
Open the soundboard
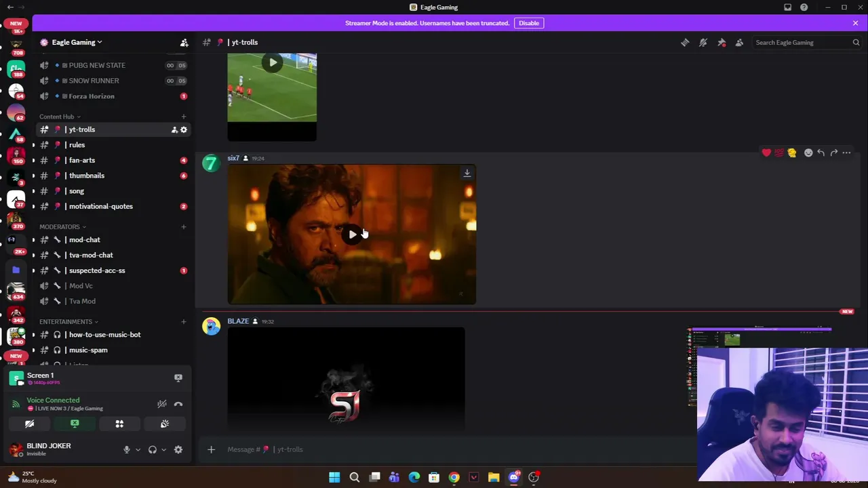tap(164, 424)
